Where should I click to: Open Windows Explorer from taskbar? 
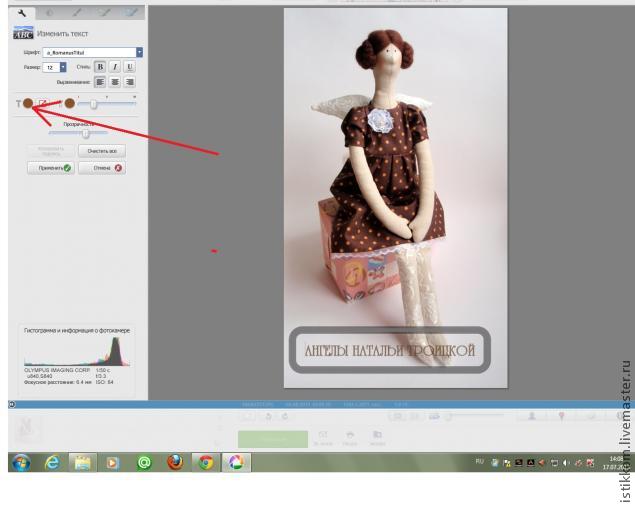(83, 462)
